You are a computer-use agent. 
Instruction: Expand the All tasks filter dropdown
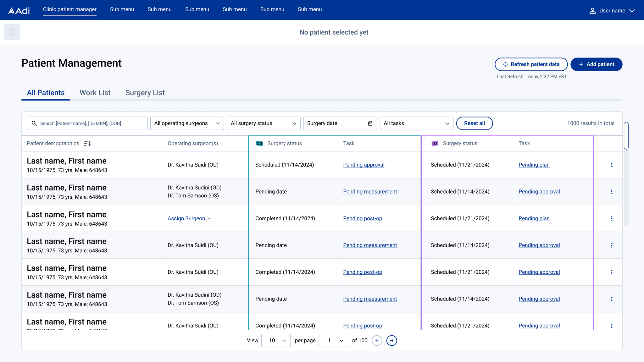[416, 123]
